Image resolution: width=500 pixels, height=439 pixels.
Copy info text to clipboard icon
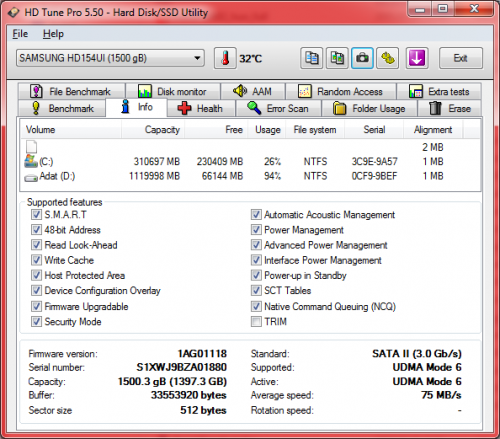coord(311,58)
